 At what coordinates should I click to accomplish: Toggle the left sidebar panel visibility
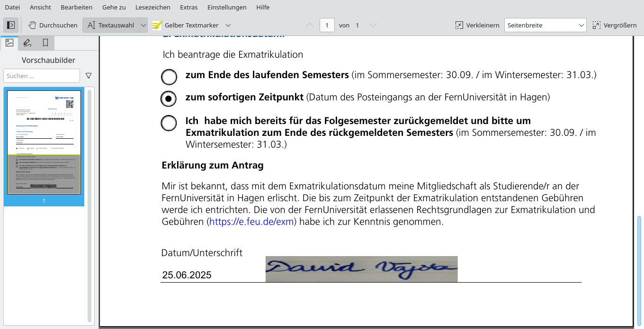click(x=10, y=25)
